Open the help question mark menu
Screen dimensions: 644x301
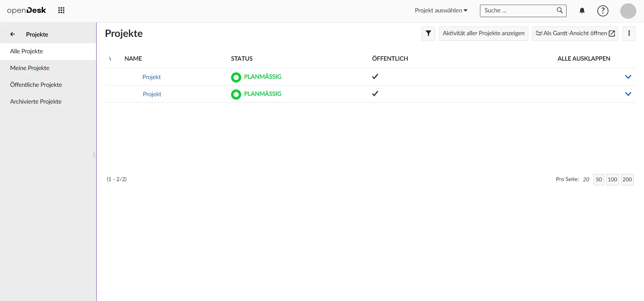tap(603, 11)
